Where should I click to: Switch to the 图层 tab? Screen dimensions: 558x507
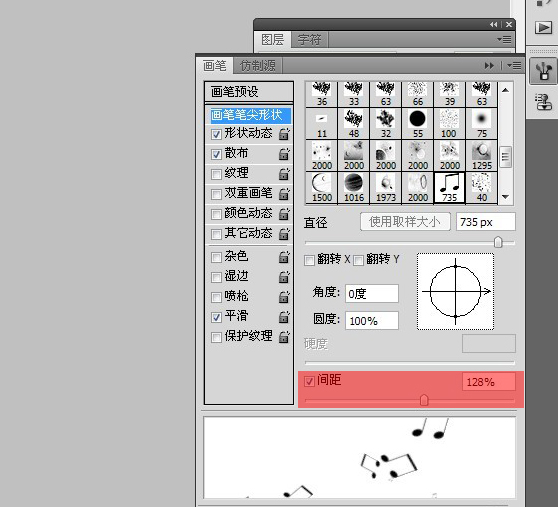pos(273,39)
